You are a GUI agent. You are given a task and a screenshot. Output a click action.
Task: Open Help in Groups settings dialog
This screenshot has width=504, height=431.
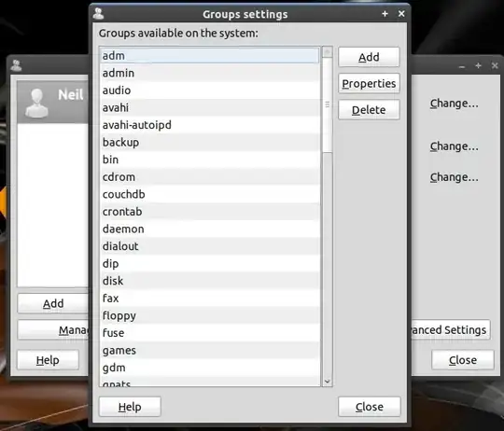click(x=130, y=407)
